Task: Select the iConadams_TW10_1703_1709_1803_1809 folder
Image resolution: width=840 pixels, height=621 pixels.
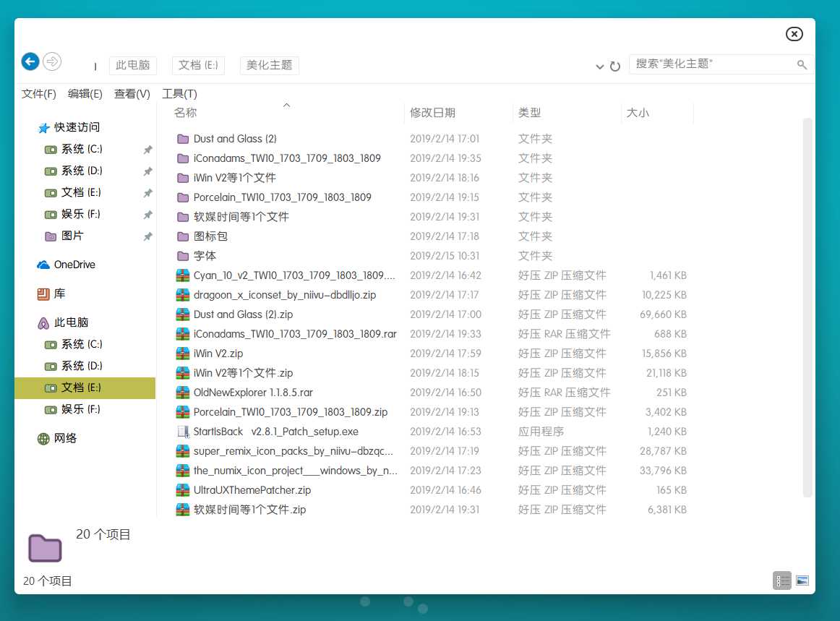Action: (287, 158)
